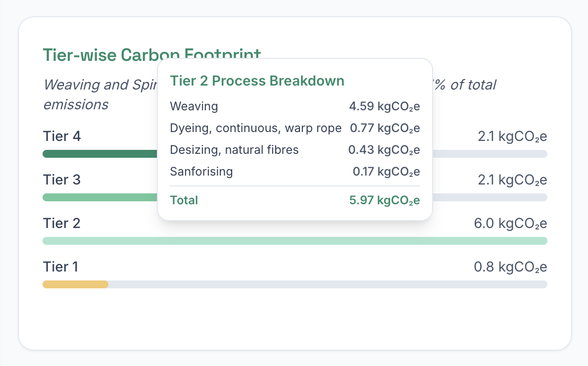Click the Tier 4 label
This screenshot has height=366, width=588.
click(x=61, y=136)
